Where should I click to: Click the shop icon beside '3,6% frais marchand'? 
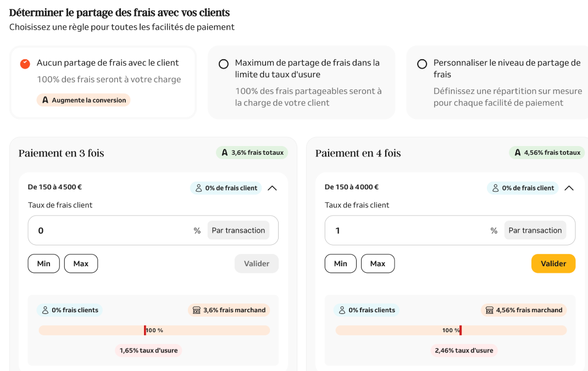point(196,310)
